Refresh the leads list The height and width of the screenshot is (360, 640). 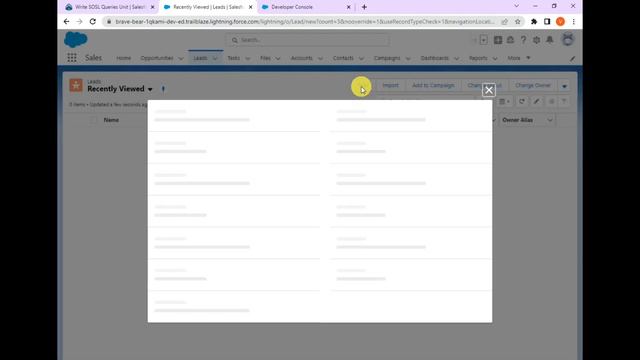(x=522, y=102)
